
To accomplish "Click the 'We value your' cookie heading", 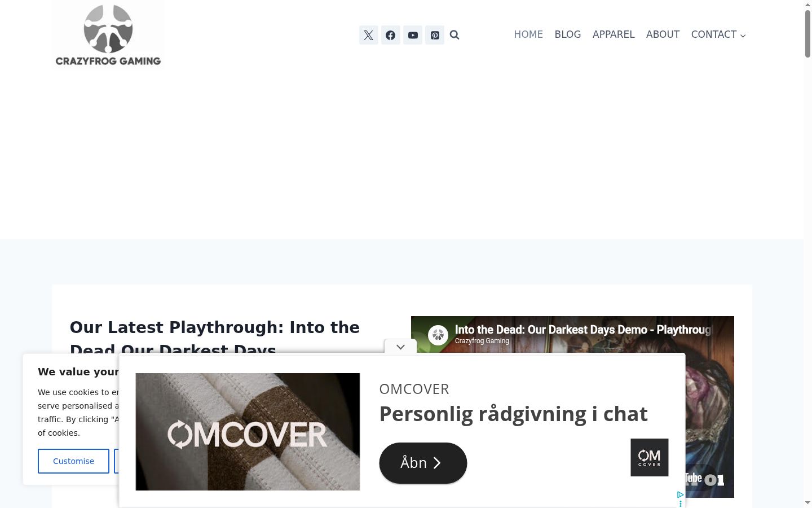I will click(x=78, y=371).
